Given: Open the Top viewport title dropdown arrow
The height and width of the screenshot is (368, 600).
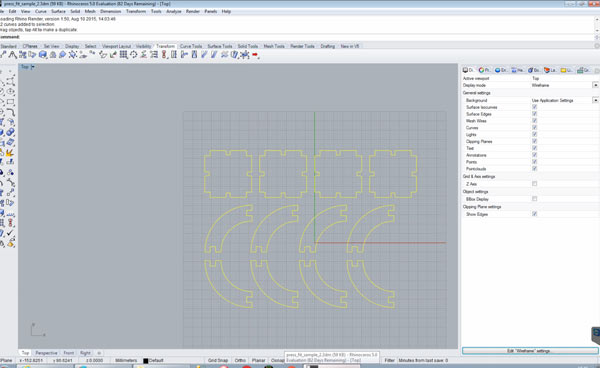Looking at the screenshot, I should pyautogui.click(x=33, y=67).
